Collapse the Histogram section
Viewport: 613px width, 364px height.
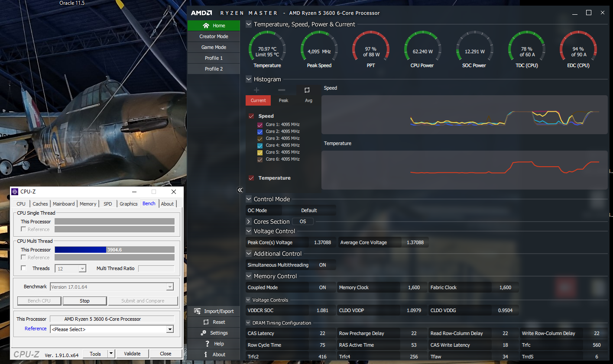tap(249, 79)
